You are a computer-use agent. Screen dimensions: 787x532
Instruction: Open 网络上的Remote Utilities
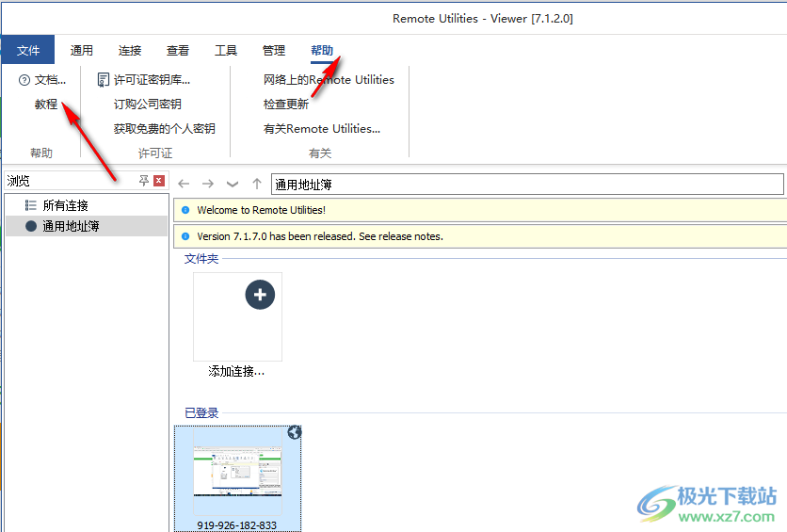coord(329,80)
